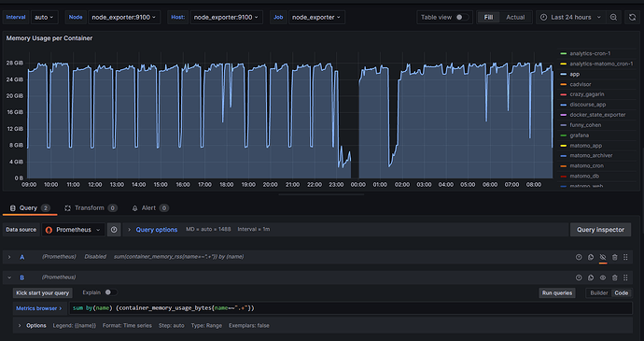Click the refresh dashboard icon
Viewport: 644px width, 341px height.
pos(633,17)
